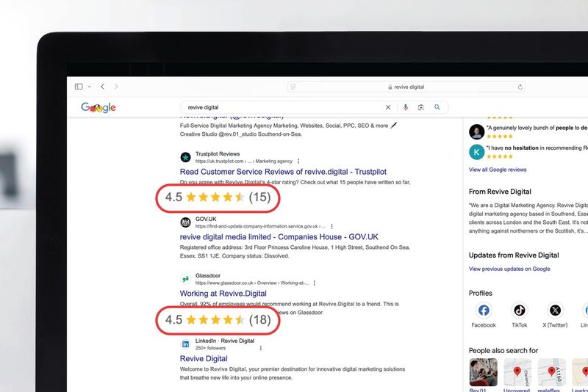
Task: Open the Facebook profile icon
Action: (x=484, y=311)
